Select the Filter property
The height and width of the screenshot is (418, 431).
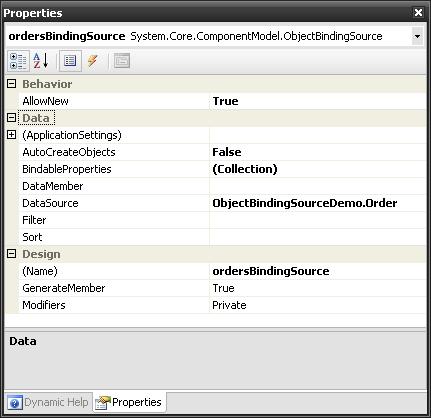pyautogui.click(x=34, y=220)
